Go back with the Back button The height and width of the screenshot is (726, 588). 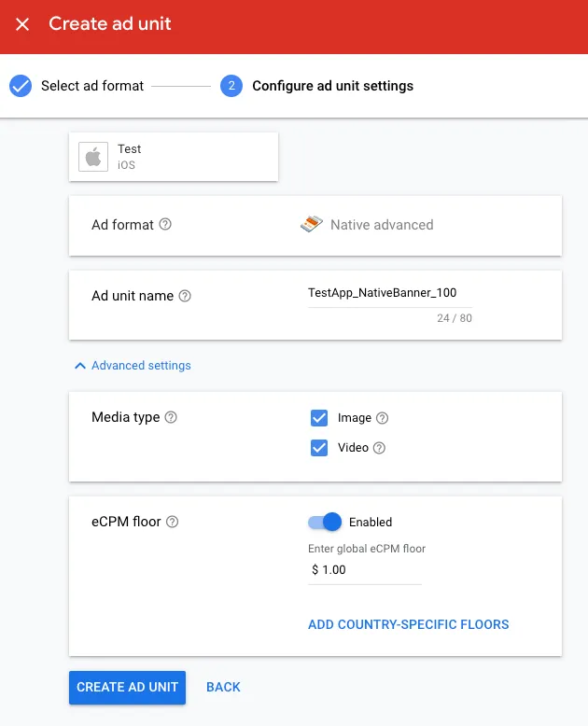[223, 687]
